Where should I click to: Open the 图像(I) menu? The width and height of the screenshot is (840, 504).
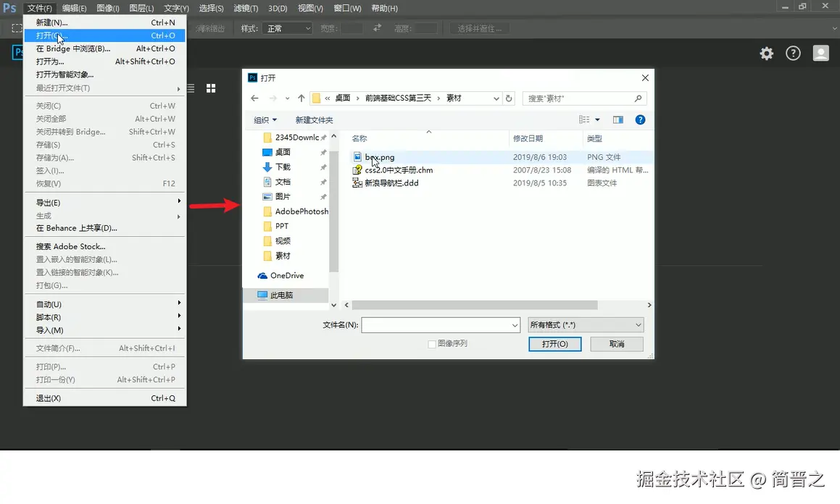point(108,8)
